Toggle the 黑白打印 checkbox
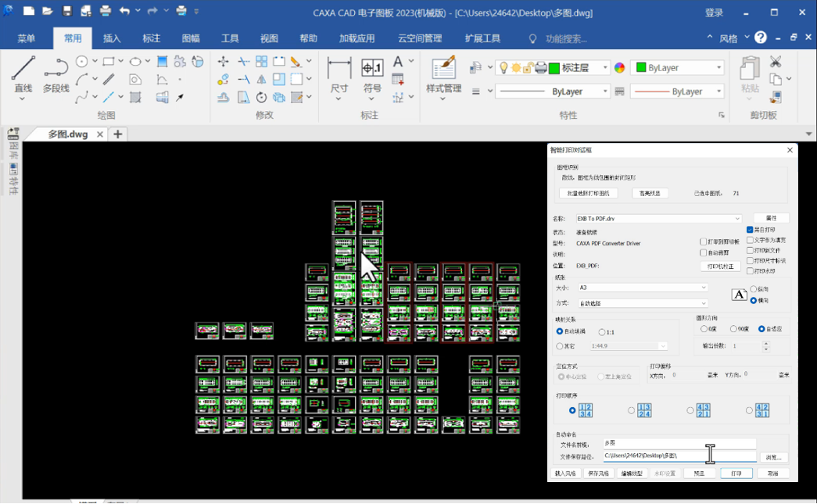 [x=749, y=230]
